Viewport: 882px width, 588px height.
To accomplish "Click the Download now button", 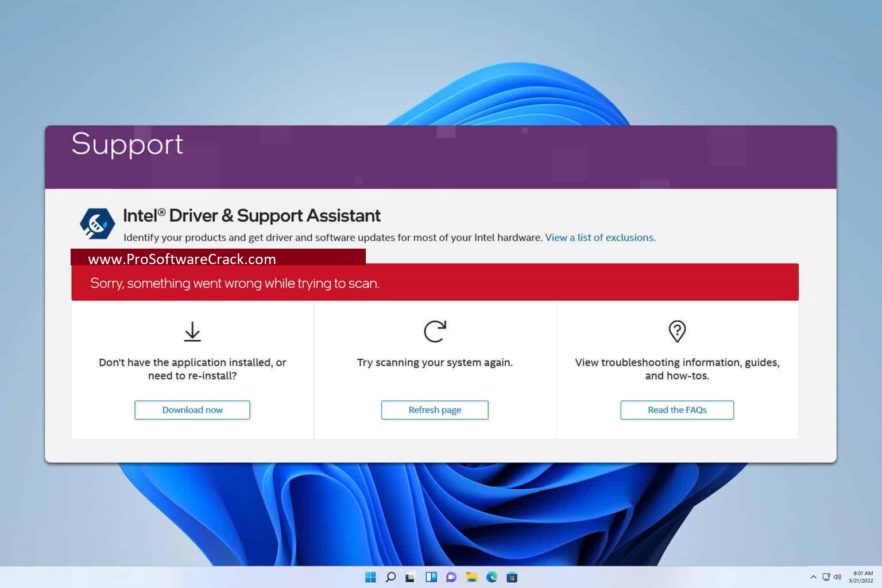I will [x=192, y=410].
